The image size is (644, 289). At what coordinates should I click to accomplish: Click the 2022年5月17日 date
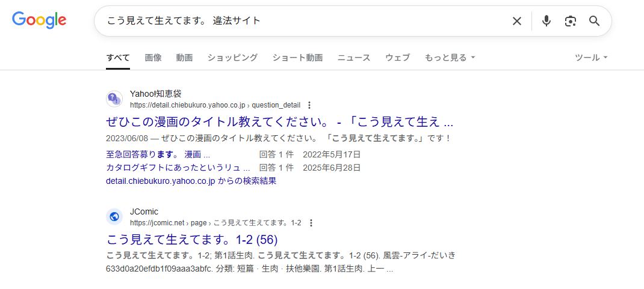(332, 154)
